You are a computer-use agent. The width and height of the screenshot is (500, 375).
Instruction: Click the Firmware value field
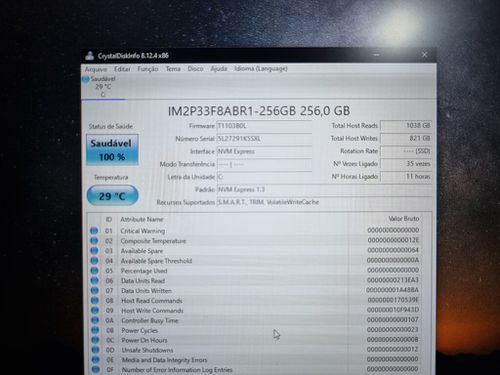pos(264,126)
